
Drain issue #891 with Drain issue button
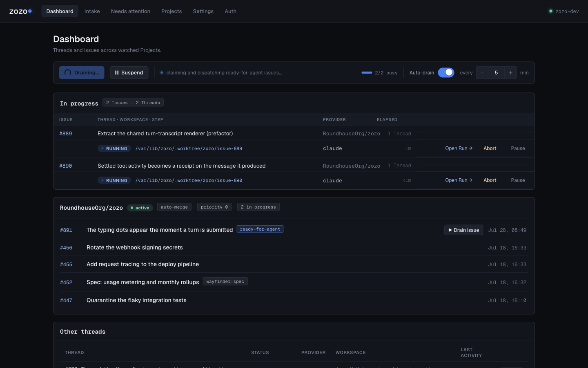(x=463, y=230)
